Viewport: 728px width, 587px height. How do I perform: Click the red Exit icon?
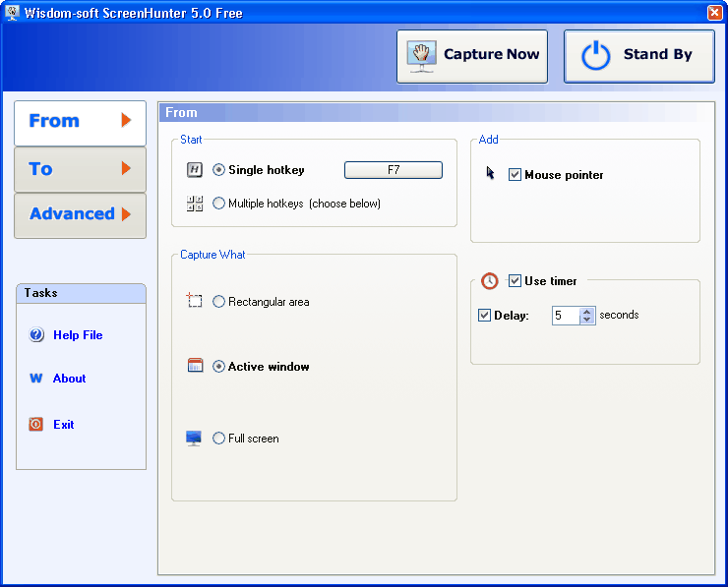pos(36,425)
